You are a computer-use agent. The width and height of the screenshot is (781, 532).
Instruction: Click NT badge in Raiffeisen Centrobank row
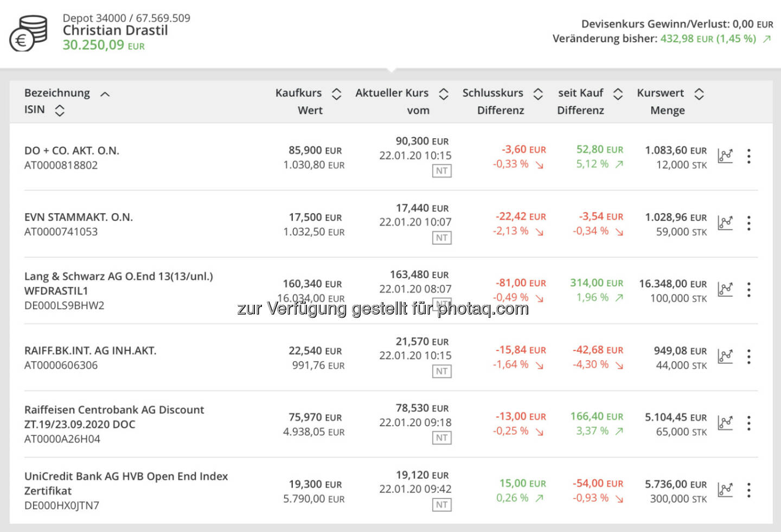tap(442, 438)
